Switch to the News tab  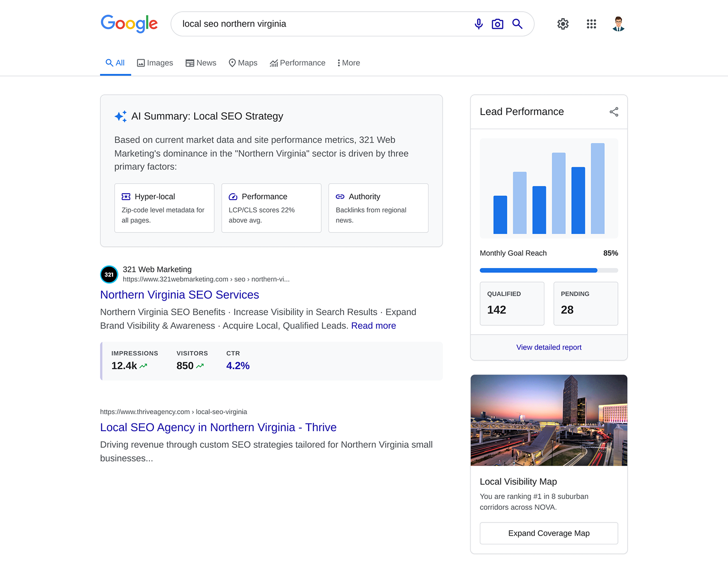[x=201, y=63]
